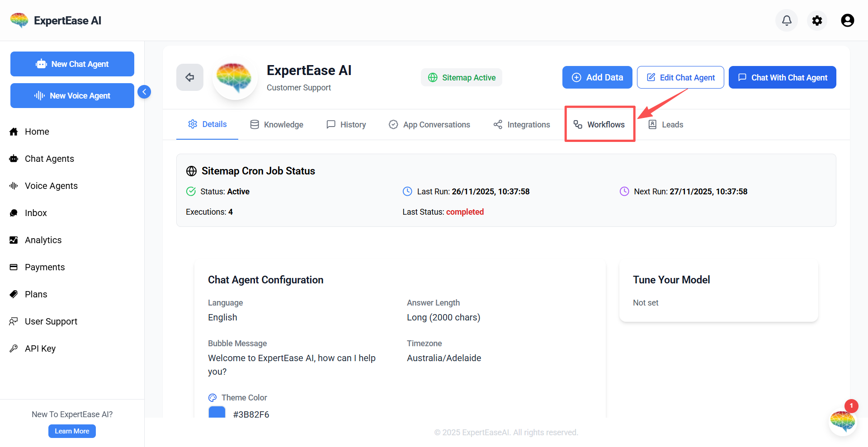Click the Learn More link
The height and width of the screenshot is (447, 868).
pos(72,431)
